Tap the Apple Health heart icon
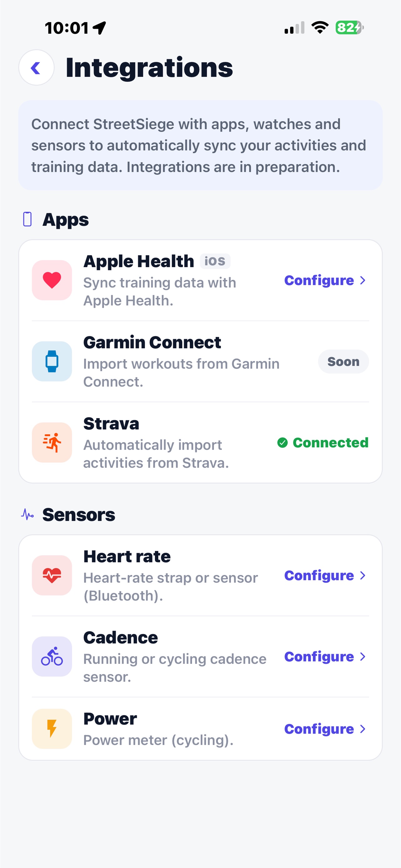 [52, 280]
